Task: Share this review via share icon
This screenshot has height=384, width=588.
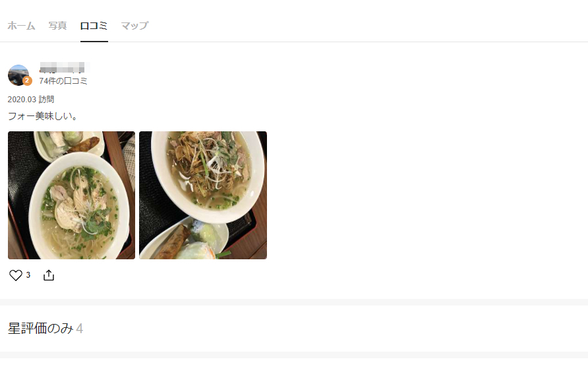Action: (49, 275)
